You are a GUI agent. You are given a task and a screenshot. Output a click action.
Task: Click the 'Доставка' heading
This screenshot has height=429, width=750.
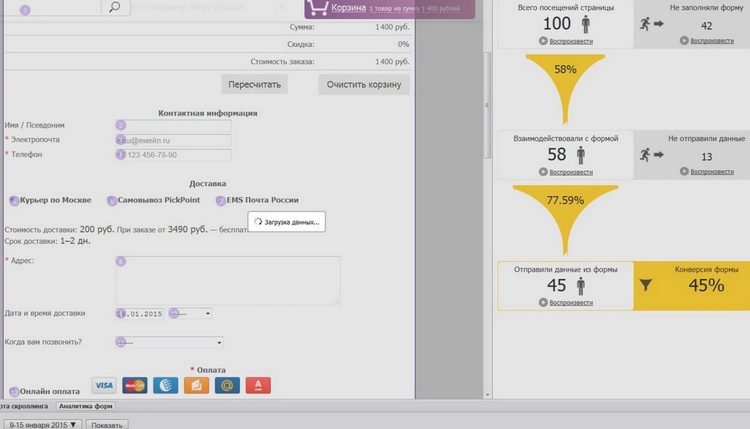tap(208, 184)
